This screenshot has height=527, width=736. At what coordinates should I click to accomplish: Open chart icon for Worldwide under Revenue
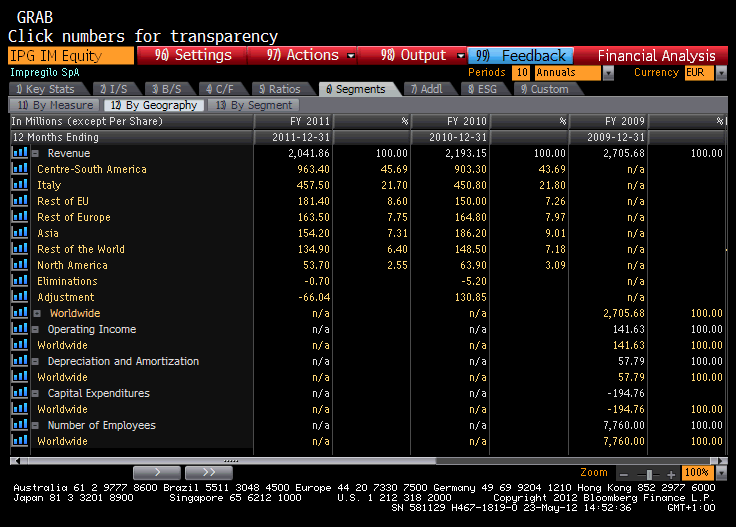[x=20, y=313]
